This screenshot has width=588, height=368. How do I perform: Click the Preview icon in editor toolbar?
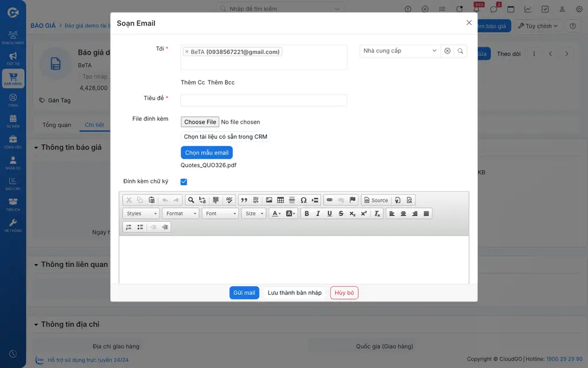tap(409, 200)
